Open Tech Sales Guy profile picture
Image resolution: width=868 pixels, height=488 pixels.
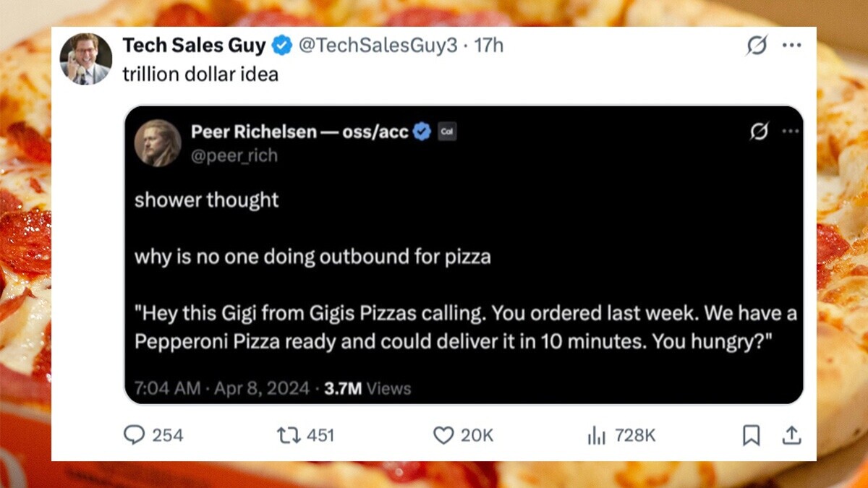click(85, 59)
